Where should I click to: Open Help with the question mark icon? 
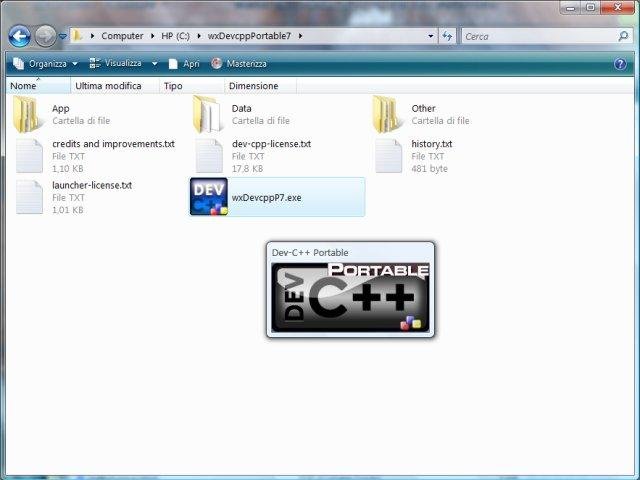pyautogui.click(x=620, y=64)
